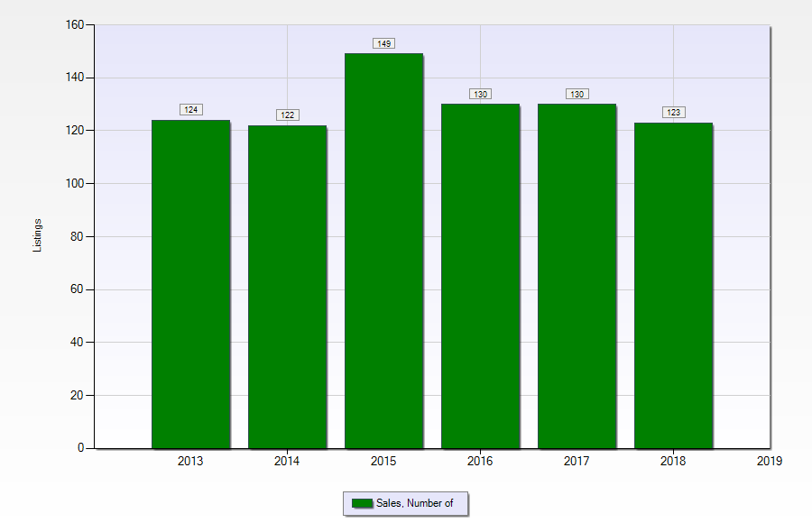Click the 0 y-axis label
The height and width of the screenshot is (532, 812).
pos(81,447)
